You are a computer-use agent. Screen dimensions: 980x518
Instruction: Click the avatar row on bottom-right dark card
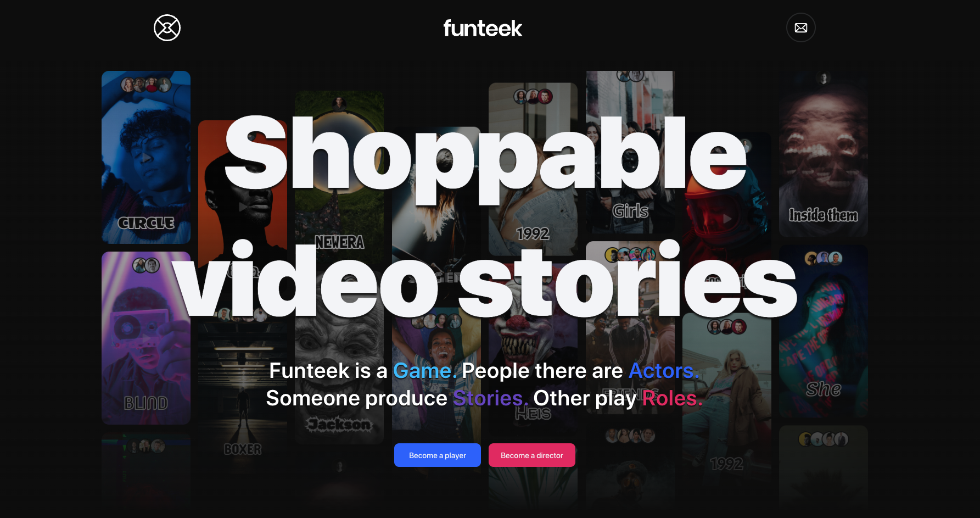tap(823, 439)
